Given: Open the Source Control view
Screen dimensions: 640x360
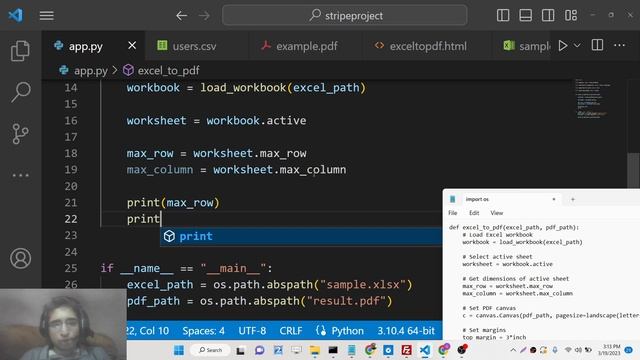Looking at the screenshot, I should tap(20, 134).
